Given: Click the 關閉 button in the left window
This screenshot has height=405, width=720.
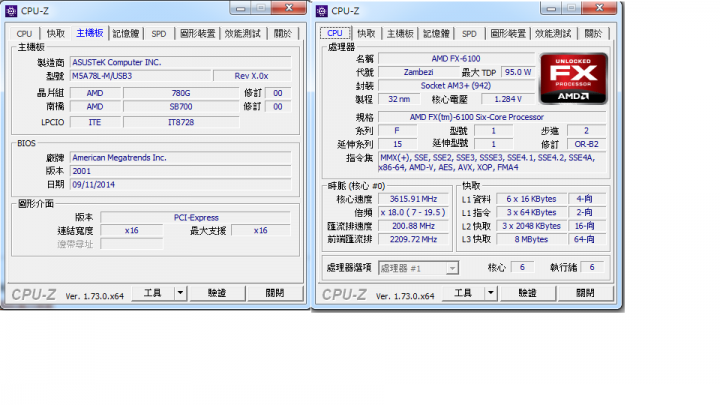Looking at the screenshot, I should pyautogui.click(x=275, y=293).
